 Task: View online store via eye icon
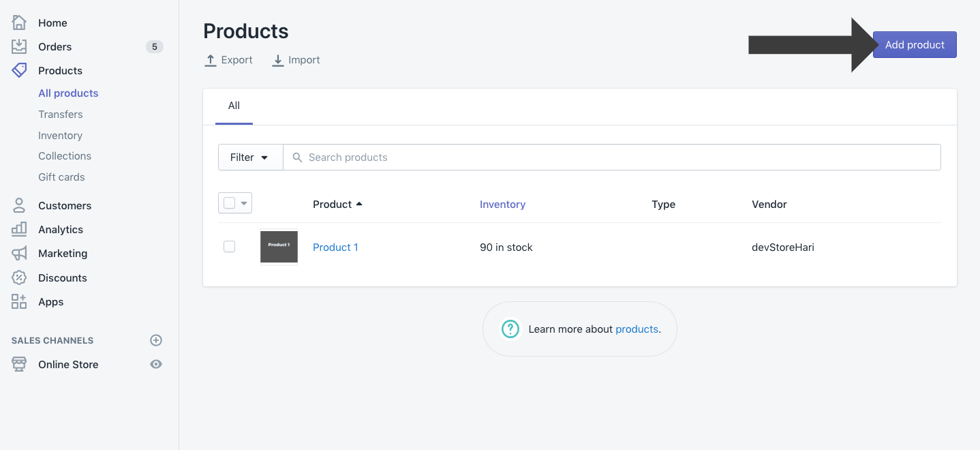pyautogui.click(x=156, y=364)
